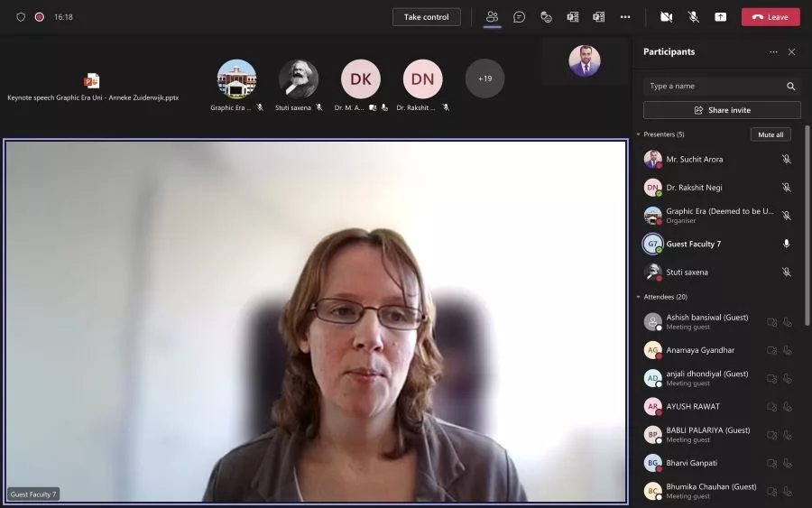Click the search magnifier in participants panel
Screen dimensions: 812x508
pyautogui.click(x=790, y=87)
